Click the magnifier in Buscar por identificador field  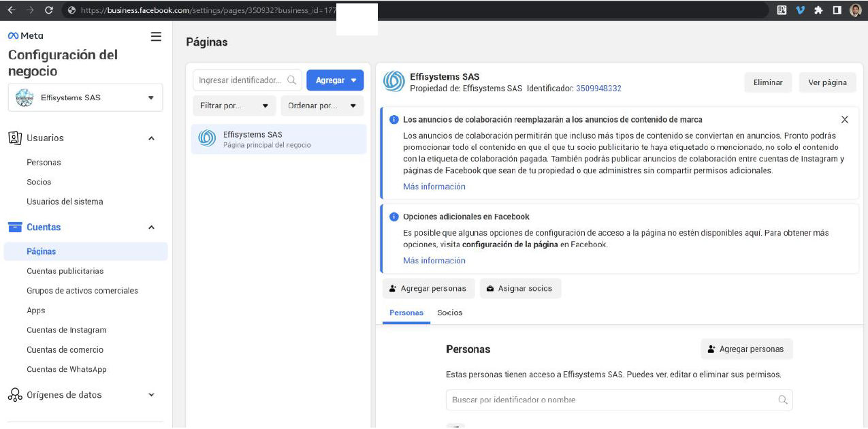coord(783,400)
